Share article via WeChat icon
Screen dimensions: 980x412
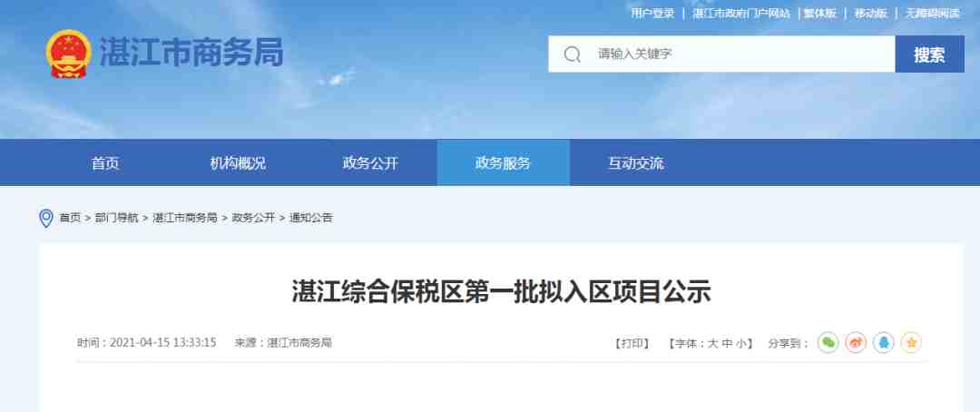[828, 343]
